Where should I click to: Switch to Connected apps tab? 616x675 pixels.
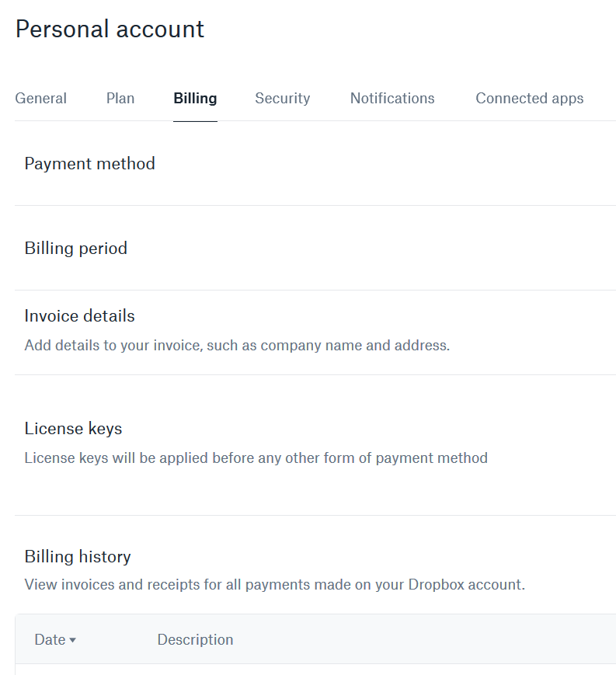pos(529,99)
